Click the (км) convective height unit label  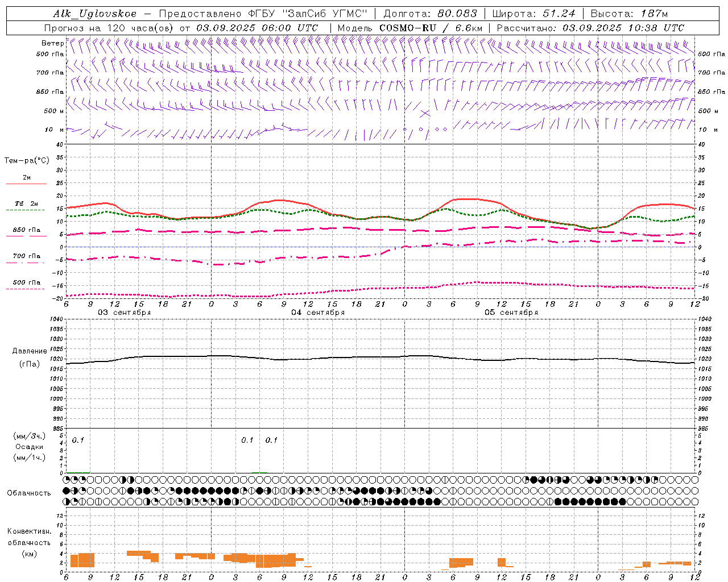point(30,554)
